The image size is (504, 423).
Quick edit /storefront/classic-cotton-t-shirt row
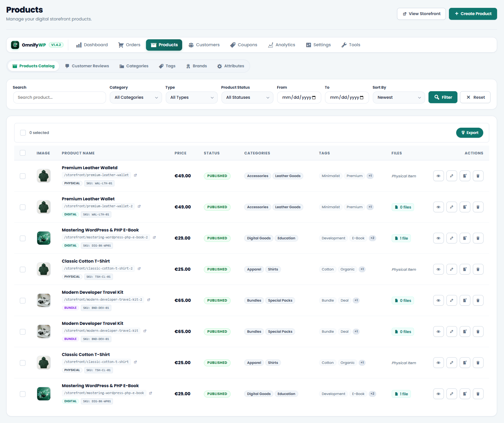click(x=465, y=363)
